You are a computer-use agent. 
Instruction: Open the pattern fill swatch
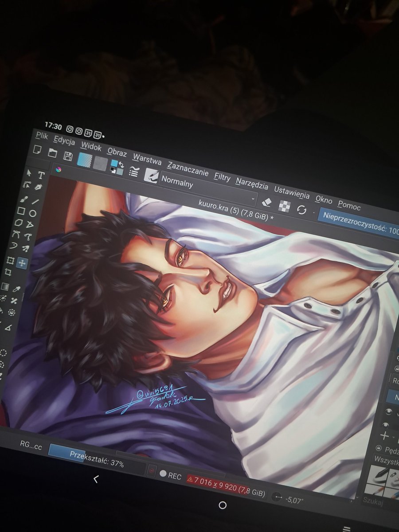(101, 164)
